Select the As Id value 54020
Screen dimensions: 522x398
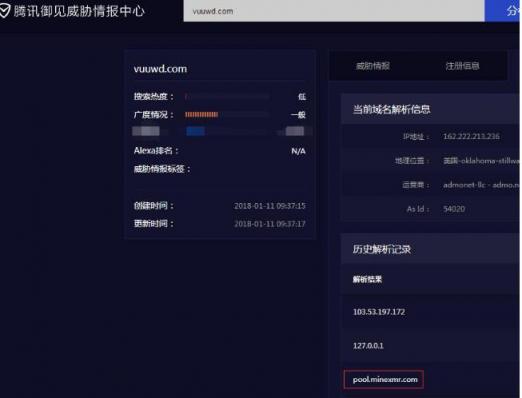(454, 209)
